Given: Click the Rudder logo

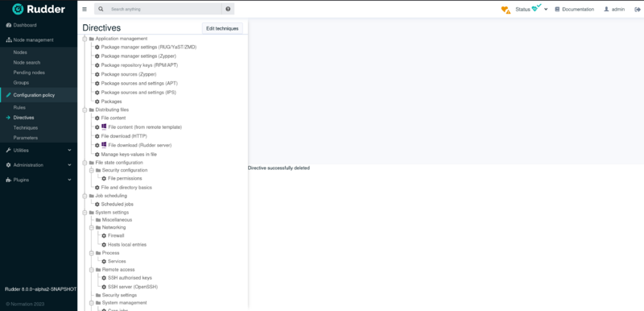Looking at the screenshot, I should pos(39,9).
